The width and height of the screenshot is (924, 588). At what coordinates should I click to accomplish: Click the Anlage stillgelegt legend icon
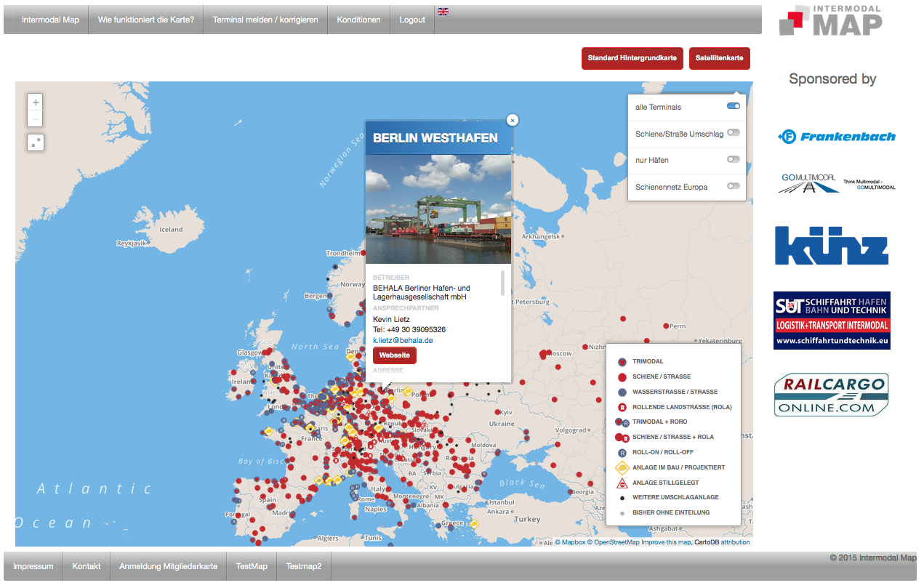[622, 483]
